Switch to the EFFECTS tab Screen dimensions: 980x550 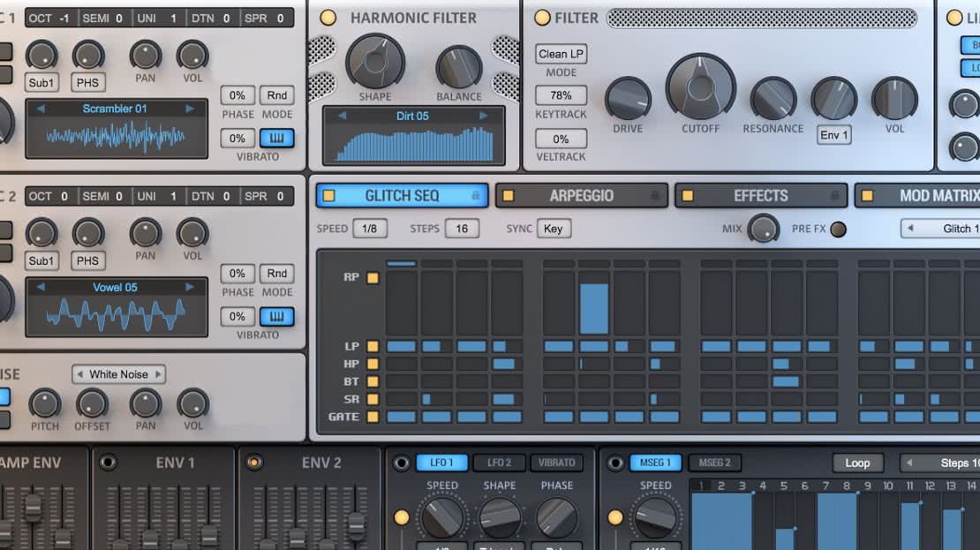tap(761, 196)
